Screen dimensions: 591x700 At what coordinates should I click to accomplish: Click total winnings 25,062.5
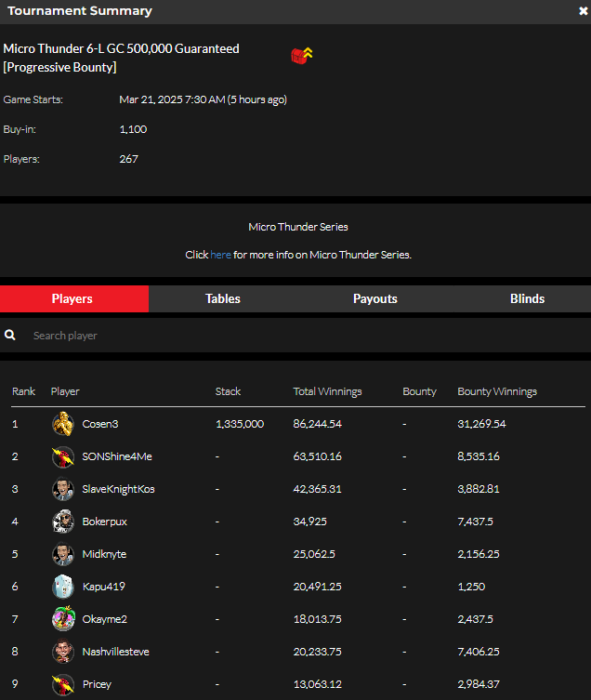pyautogui.click(x=314, y=554)
